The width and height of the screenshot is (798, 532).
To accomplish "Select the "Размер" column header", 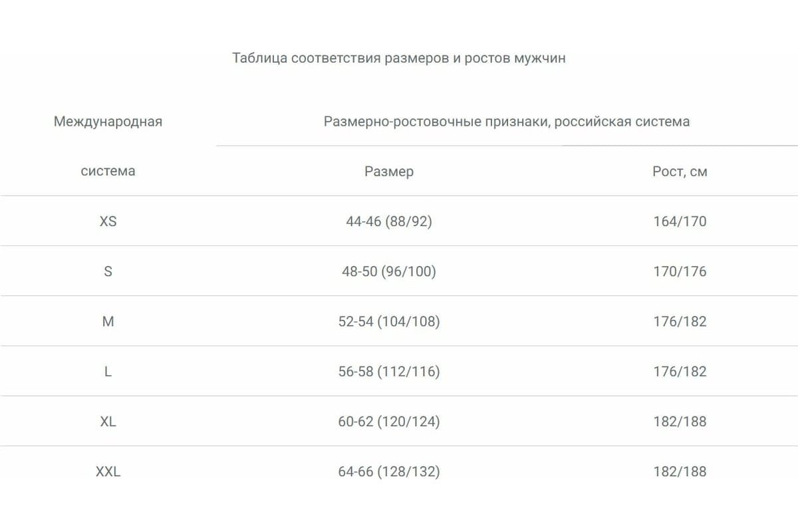I will click(388, 172).
